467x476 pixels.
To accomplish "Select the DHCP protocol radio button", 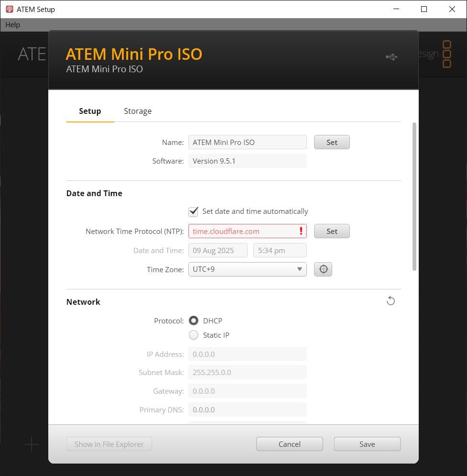I will [x=194, y=321].
